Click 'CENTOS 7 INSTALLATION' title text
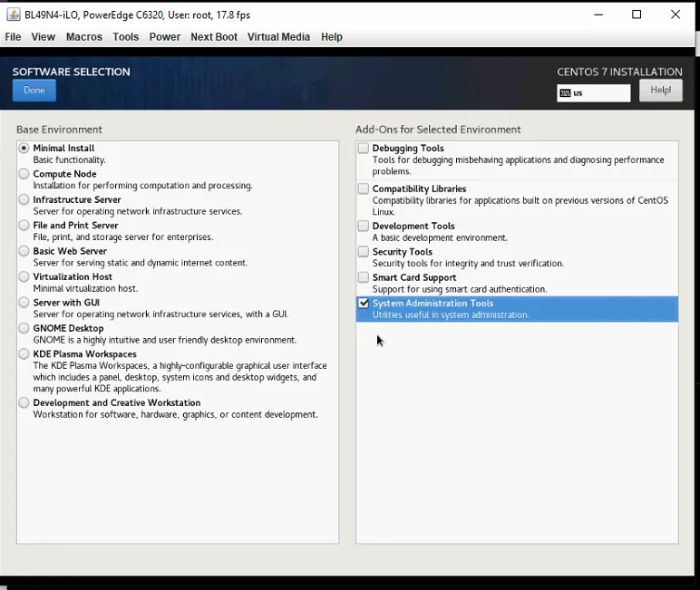This screenshot has height=590, width=700. (619, 72)
